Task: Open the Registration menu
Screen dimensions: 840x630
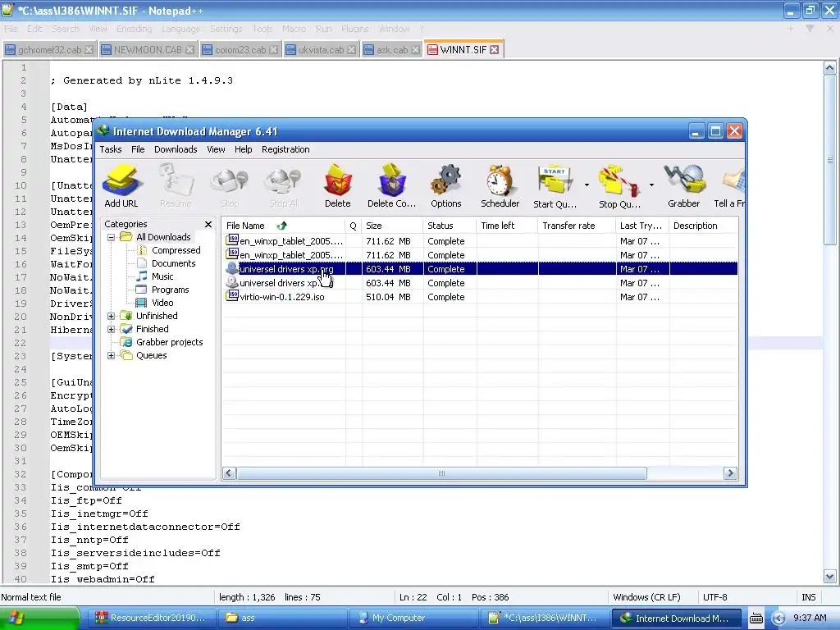Action: [x=285, y=149]
